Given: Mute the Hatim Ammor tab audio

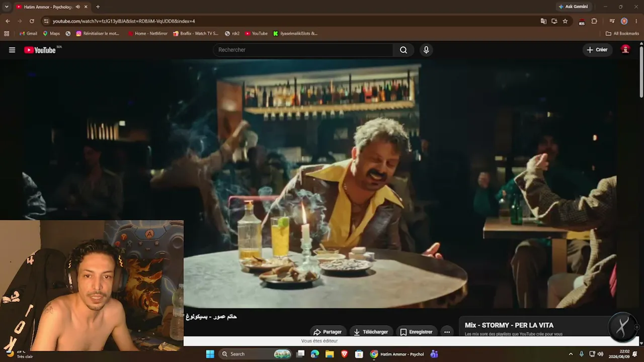Looking at the screenshot, I should click(77, 7).
